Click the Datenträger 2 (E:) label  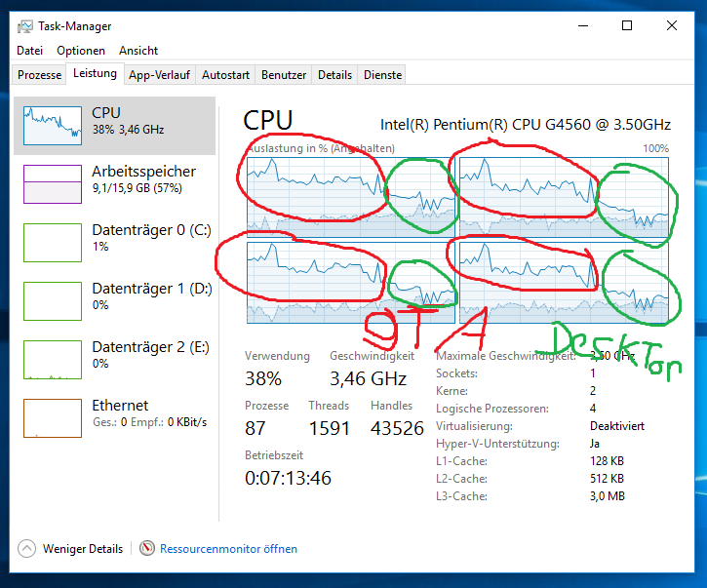(150, 347)
